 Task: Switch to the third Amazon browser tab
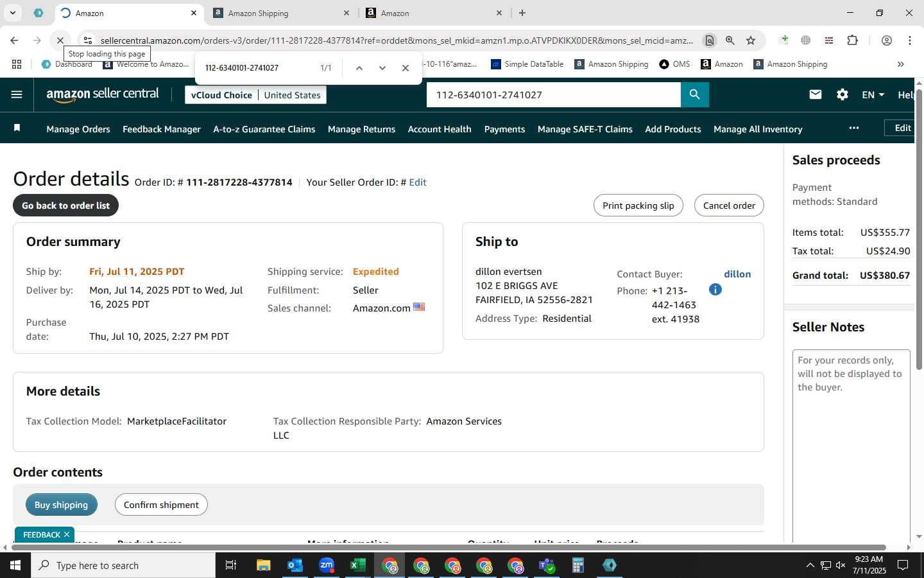tap(434, 13)
